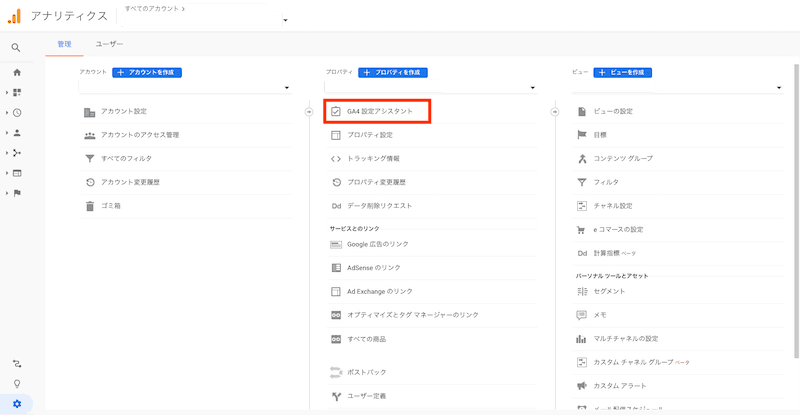Image resolution: width=800 pixels, height=415 pixels.
Task: Expand the Realtime sidebar section arrow
Action: coord(7,113)
